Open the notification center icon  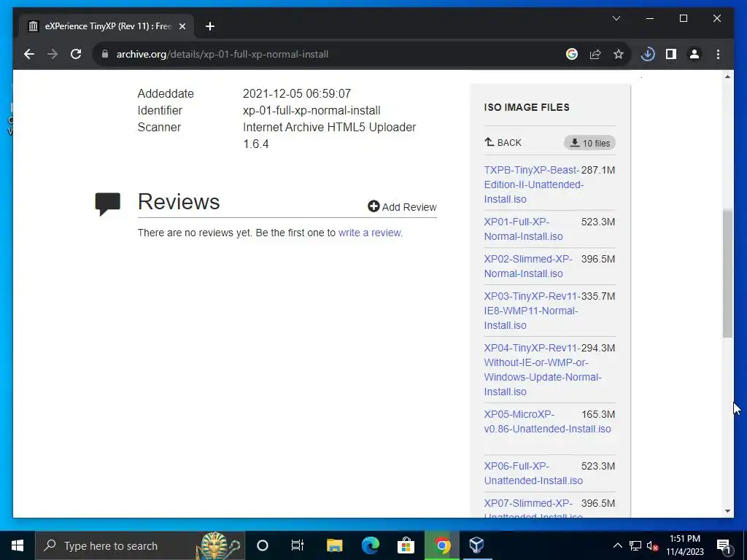(x=724, y=545)
